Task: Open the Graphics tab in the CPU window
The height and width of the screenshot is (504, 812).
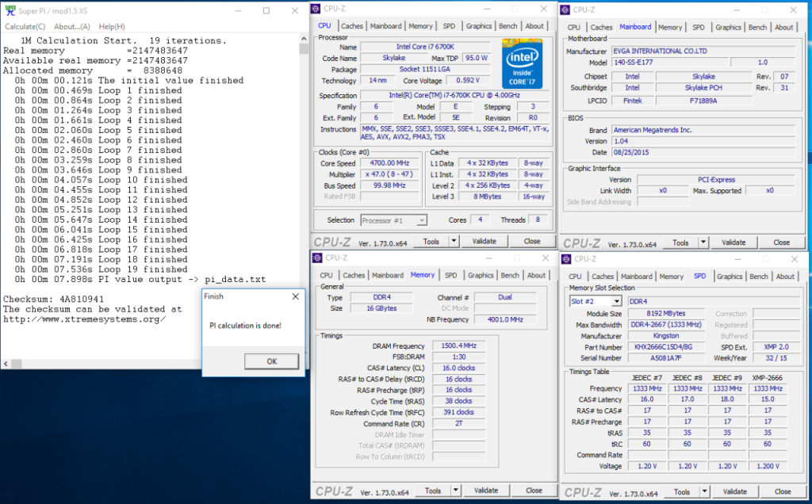Action: (x=479, y=26)
